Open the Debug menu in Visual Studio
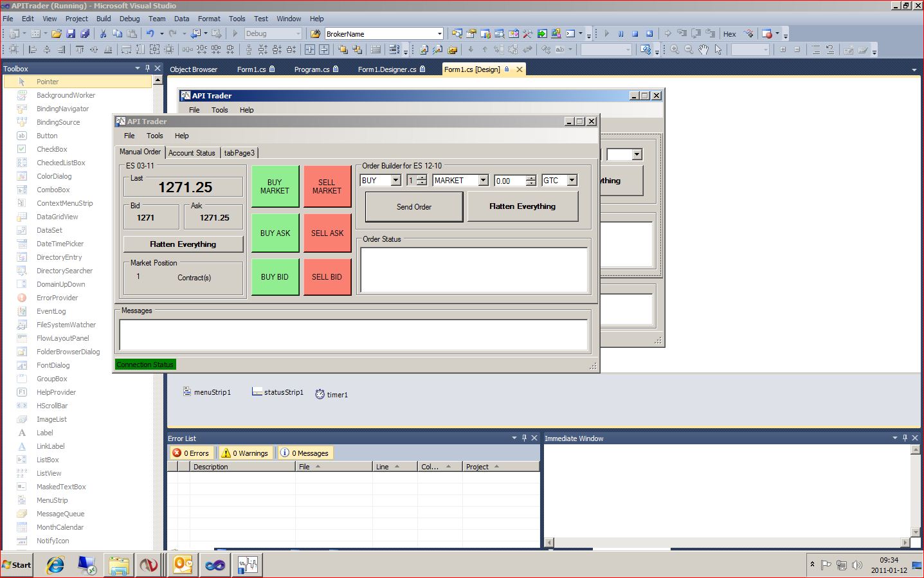This screenshot has width=924, height=578. pos(129,19)
